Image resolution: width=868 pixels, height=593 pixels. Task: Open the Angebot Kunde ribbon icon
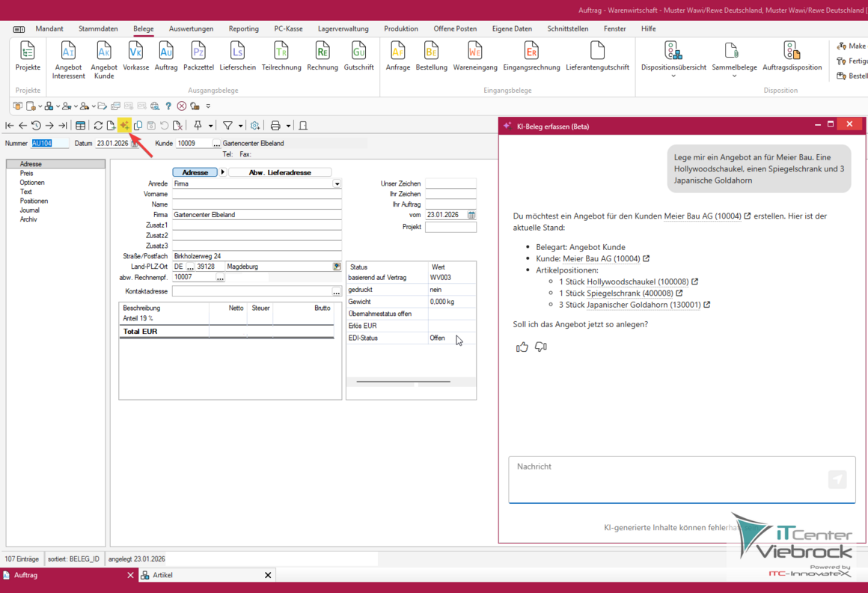click(103, 61)
